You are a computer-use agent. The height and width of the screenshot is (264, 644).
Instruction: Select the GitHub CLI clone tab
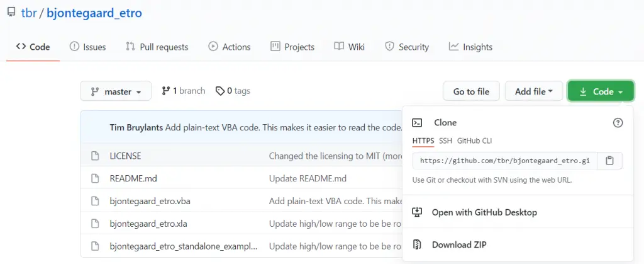tap(474, 141)
